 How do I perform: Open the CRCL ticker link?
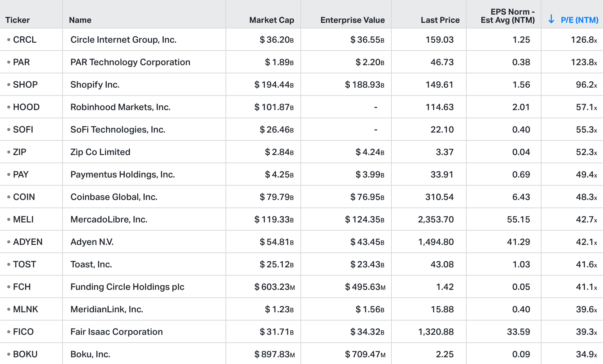[x=25, y=40]
